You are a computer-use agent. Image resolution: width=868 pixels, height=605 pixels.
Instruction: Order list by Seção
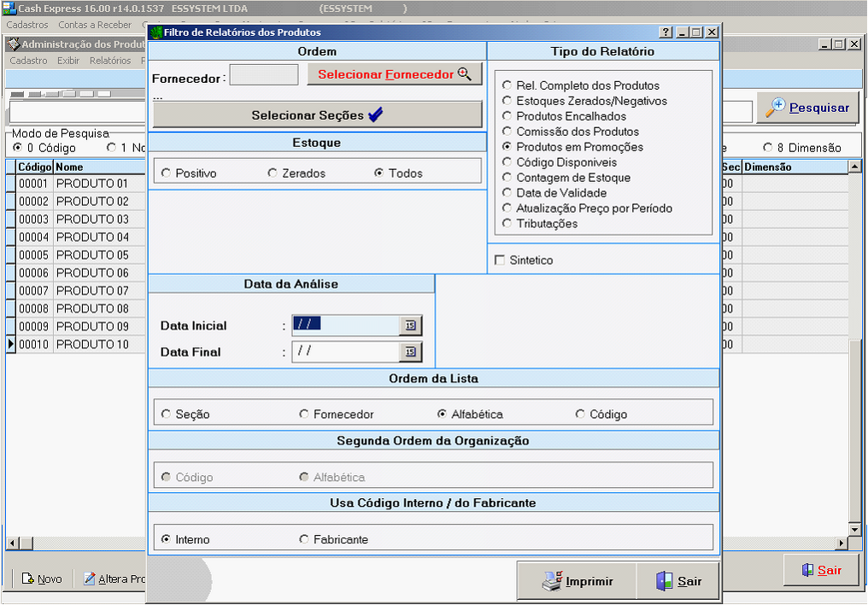pyautogui.click(x=166, y=414)
